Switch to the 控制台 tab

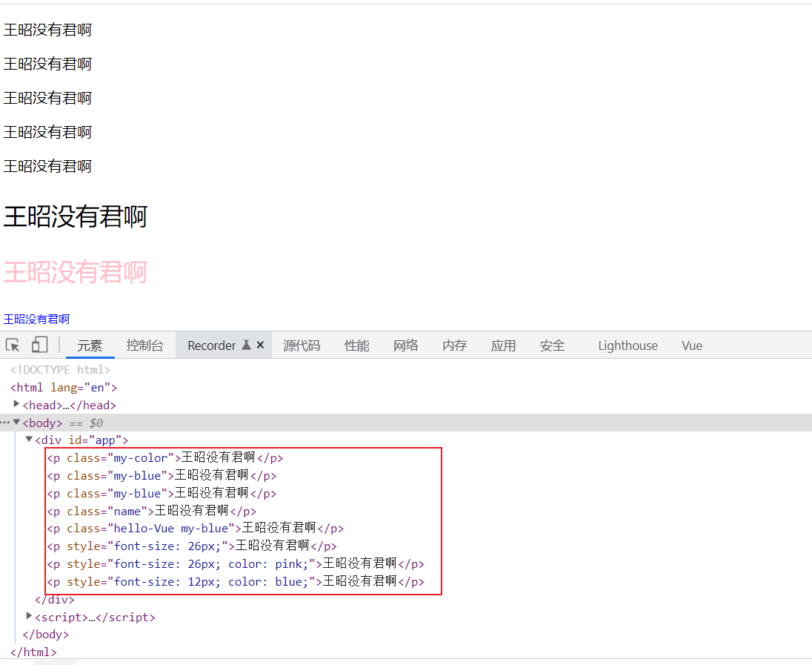tap(144, 345)
